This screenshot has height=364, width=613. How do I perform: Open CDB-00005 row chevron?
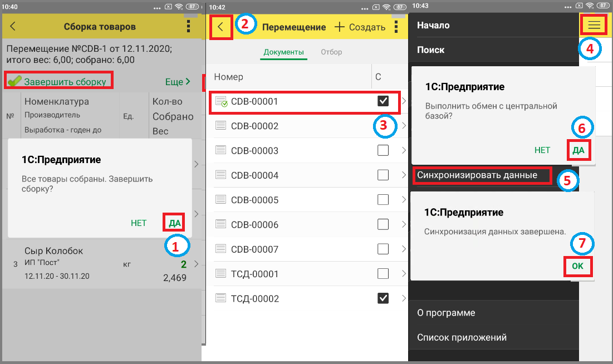coord(404,199)
